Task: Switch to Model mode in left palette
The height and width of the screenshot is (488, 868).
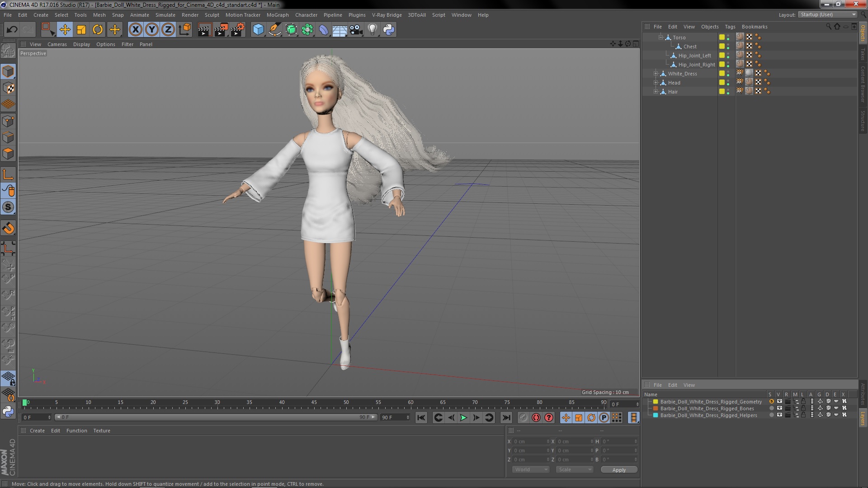Action: 8,71
